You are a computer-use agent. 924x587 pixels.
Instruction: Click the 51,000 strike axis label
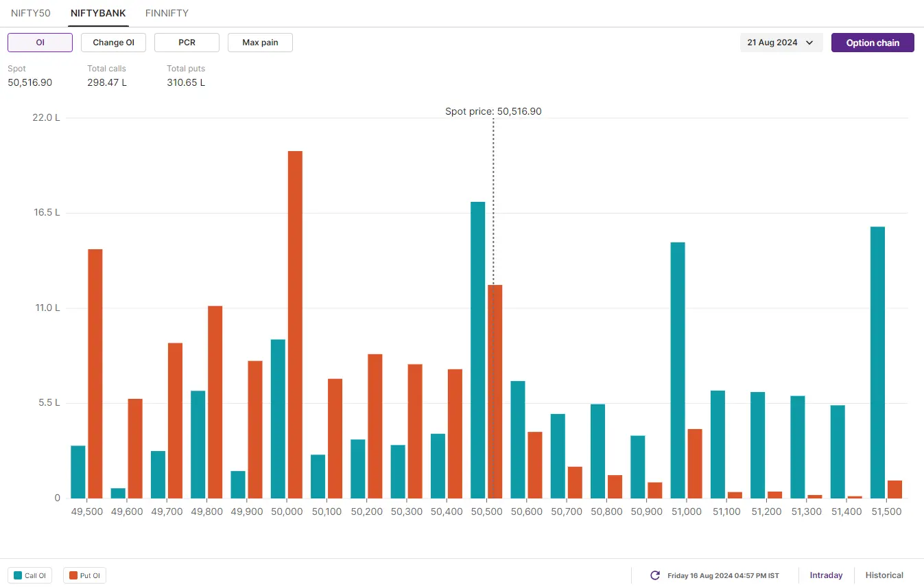(687, 511)
